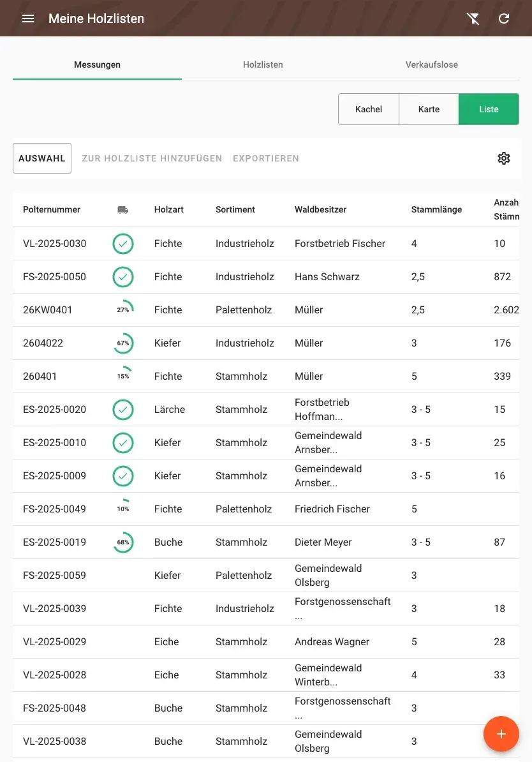This screenshot has width=532, height=762.
Task: Sort by Polternummer column header
Action: coord(52,209)
